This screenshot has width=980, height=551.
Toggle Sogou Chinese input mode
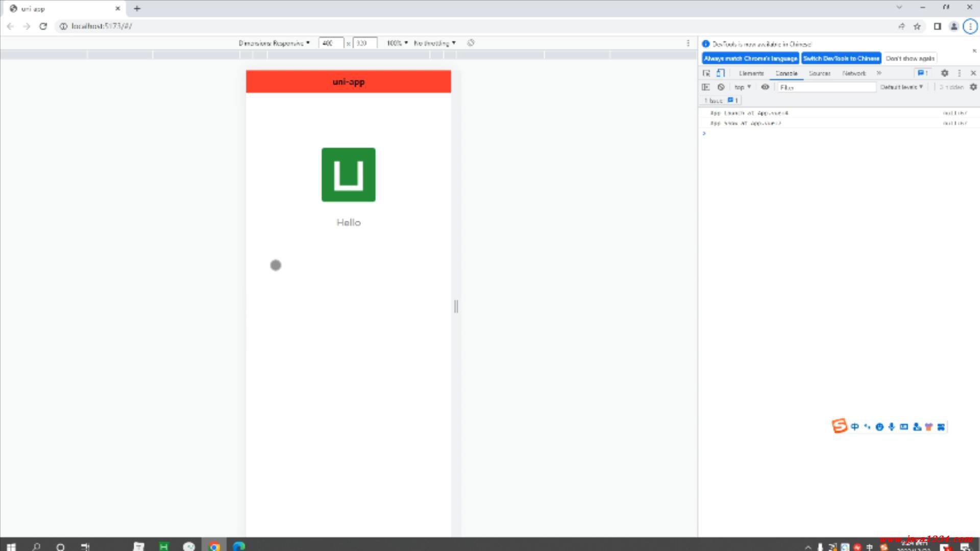855,427
